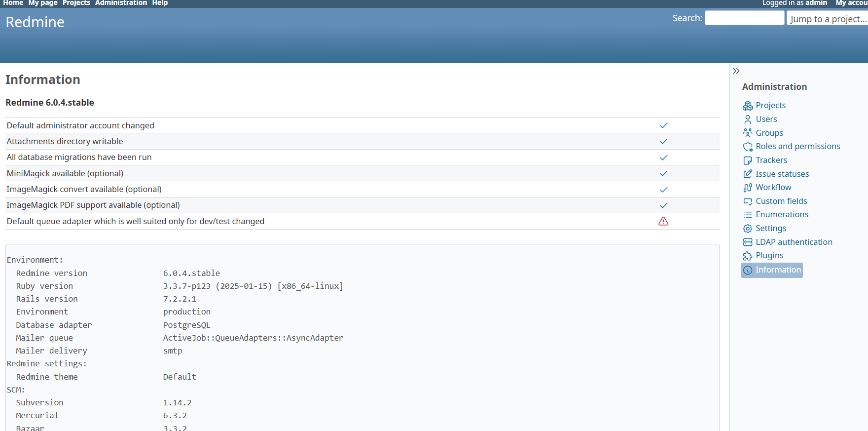Click the Users person icon

[x=748, y=119]
